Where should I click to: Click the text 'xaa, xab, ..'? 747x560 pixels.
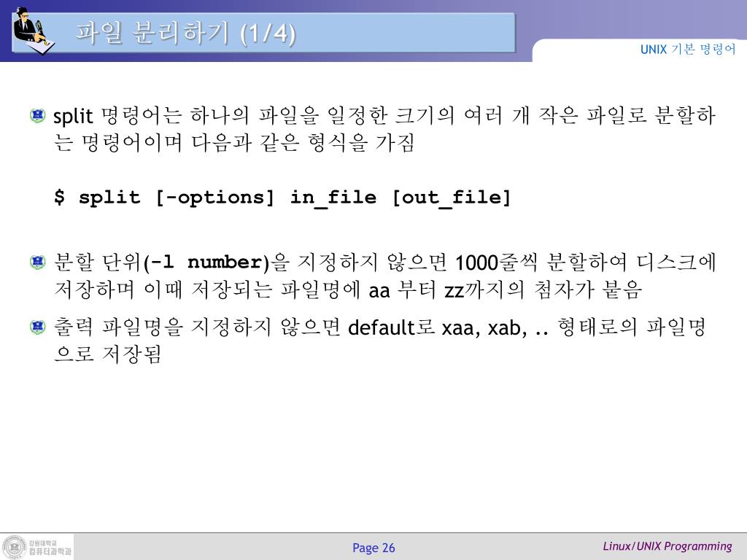click(495, 328)
